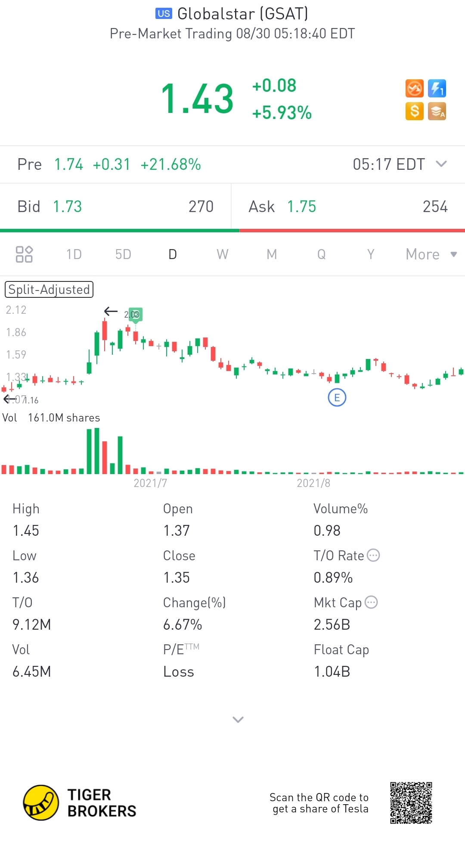Tap the +21.68% pre-market change
This screenshot has width=465, height=868.
(x=171, y=164)
